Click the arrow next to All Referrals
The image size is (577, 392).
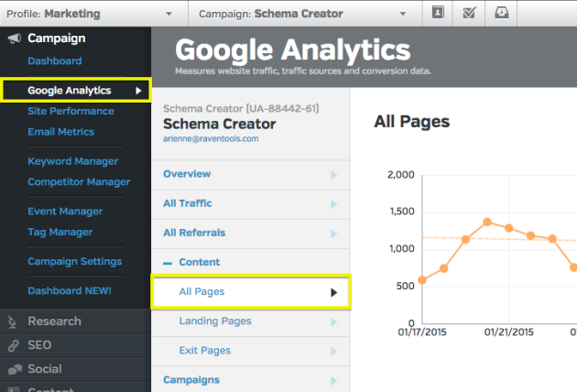click(333, 234)
